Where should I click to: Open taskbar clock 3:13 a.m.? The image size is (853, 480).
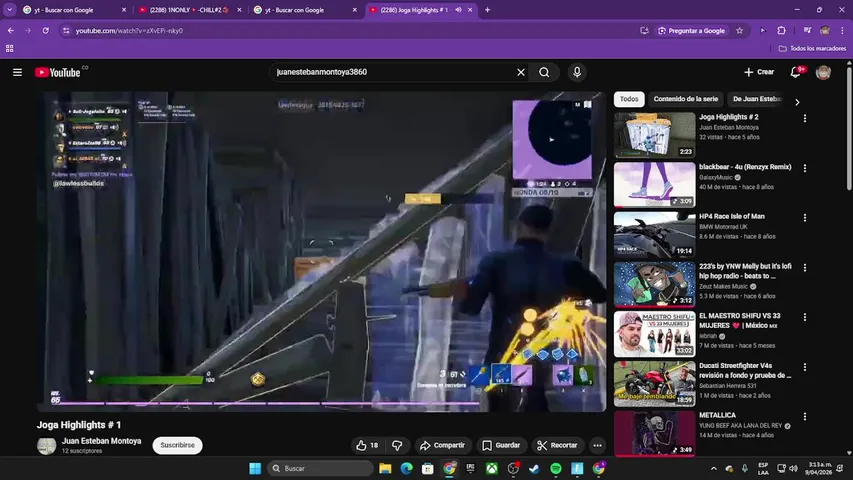pyautogui.click(x=819, y=469)
